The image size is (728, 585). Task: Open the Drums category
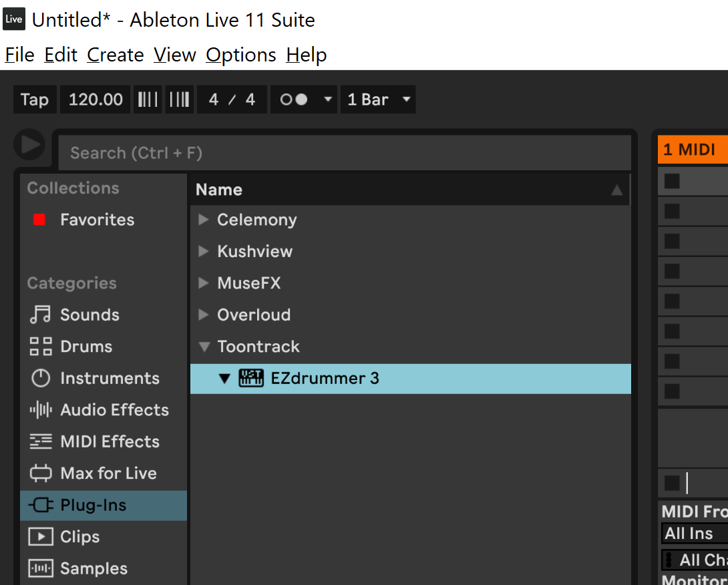(x=85, y=347)
